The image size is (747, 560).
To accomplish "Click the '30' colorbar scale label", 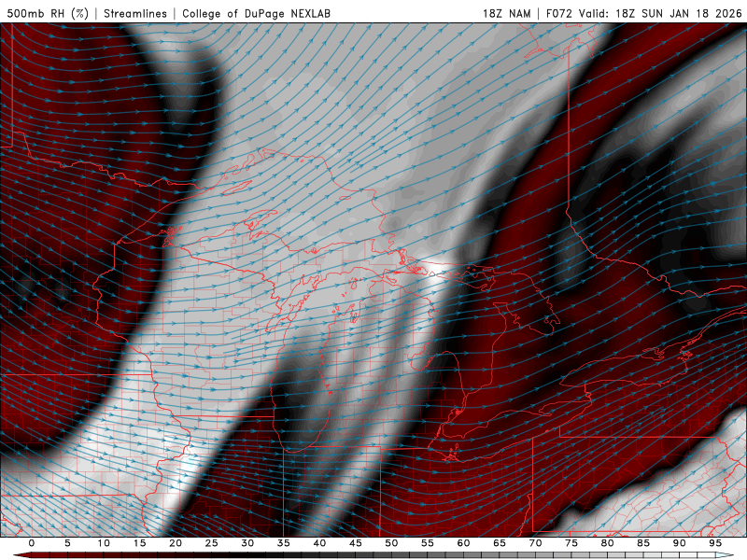I will click(x=247, y=543).
